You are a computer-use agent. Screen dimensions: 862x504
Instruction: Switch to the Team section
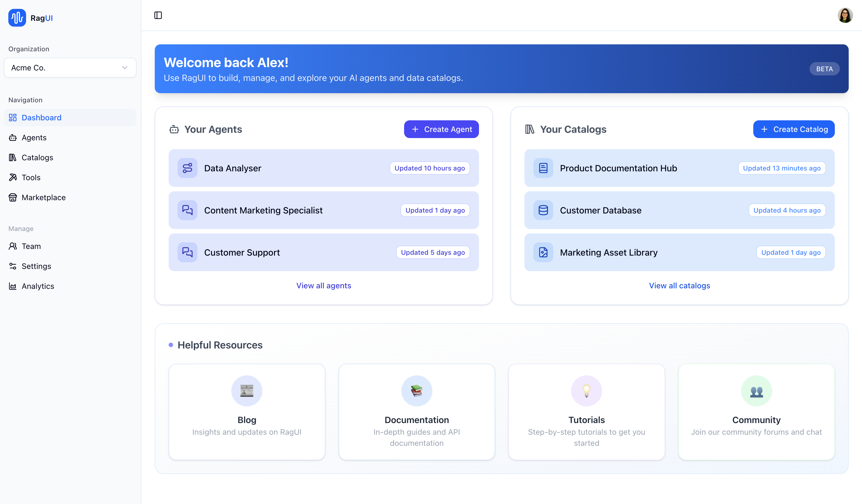(x=31, y=246)
